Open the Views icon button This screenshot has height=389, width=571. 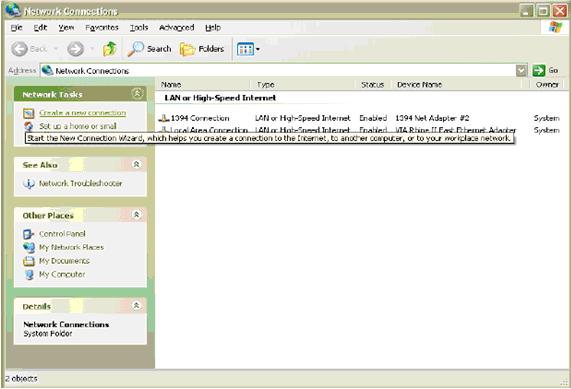point(245,49)
